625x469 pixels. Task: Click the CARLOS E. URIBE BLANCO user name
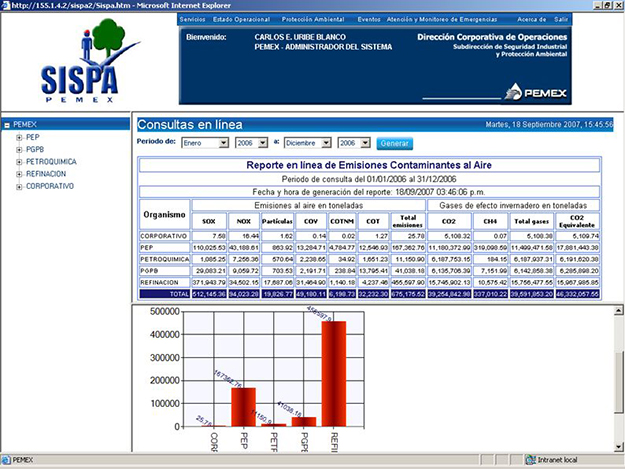300,37
